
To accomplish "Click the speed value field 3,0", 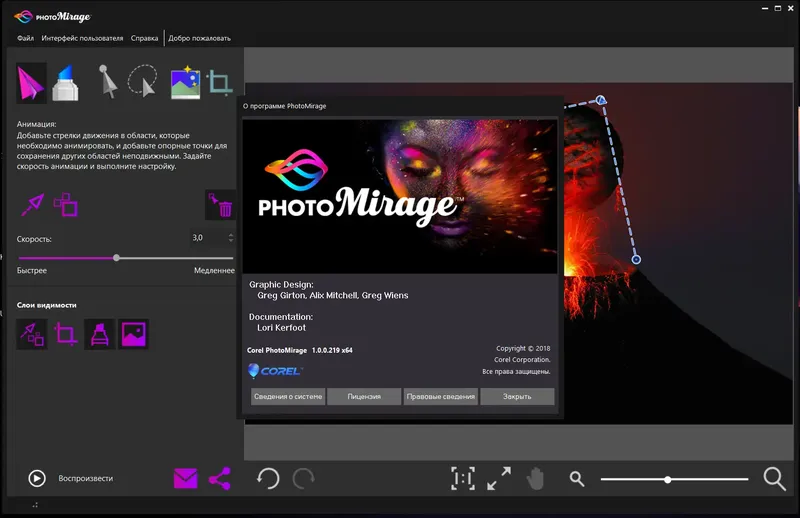I will point(208,237).
